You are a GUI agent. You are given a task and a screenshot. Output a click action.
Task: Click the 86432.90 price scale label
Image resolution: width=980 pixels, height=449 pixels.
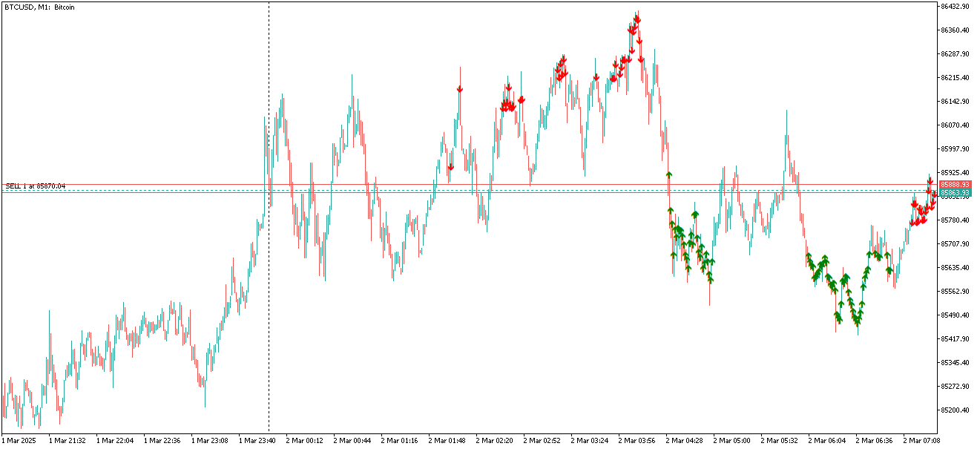955,7
